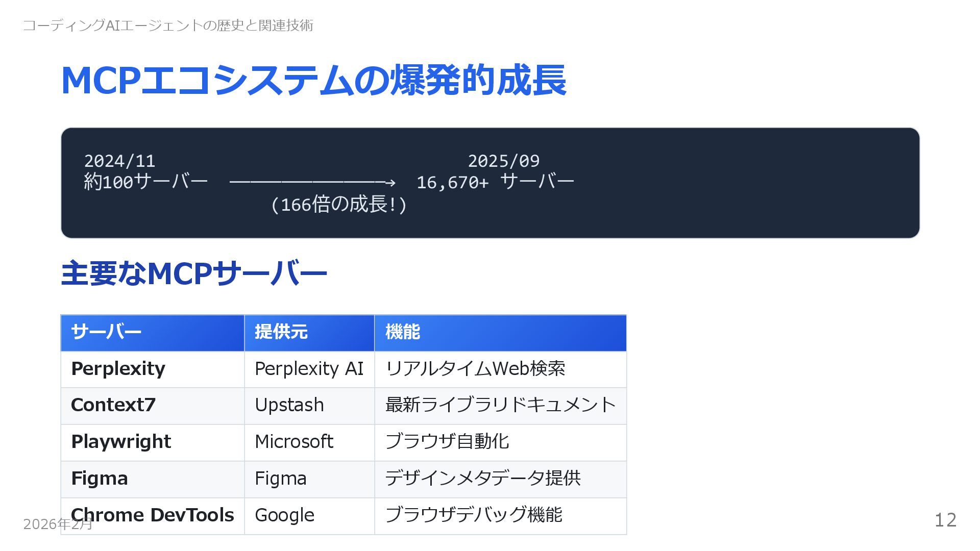
Task: Click the bold Figma server cell
Action: tap(100, 479)
